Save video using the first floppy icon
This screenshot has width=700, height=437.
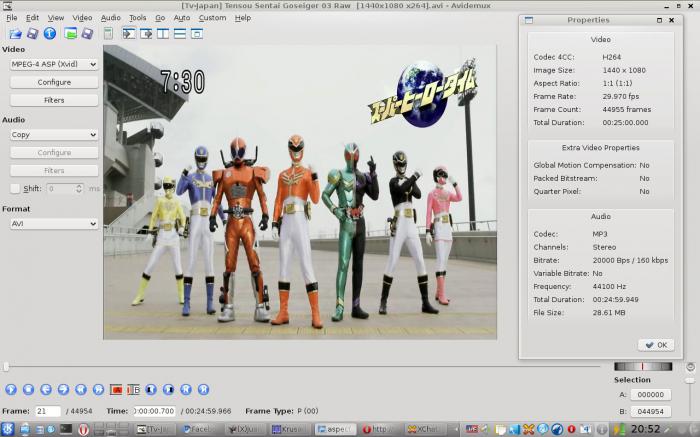[x=32, y=33]
